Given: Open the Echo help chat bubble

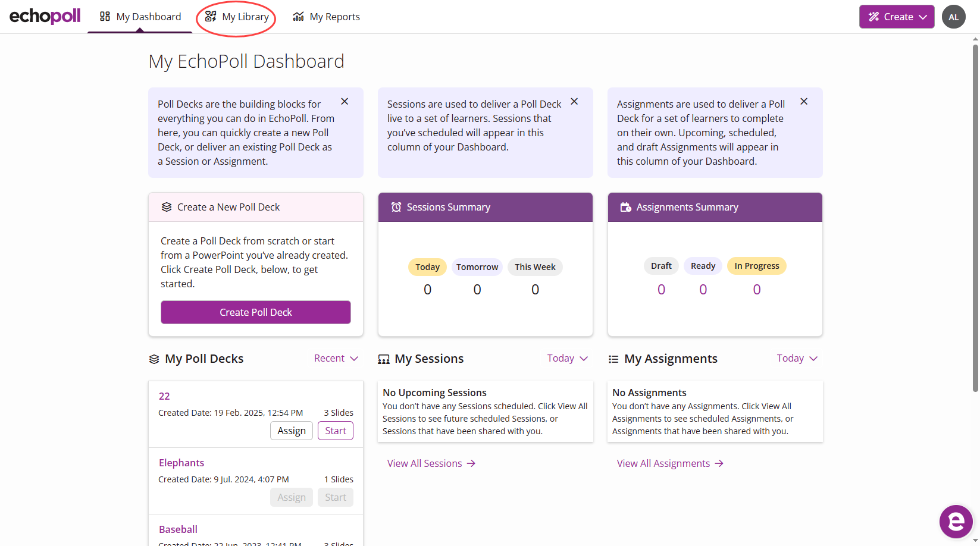Looking at the screenshot, I should pos(956,522).
